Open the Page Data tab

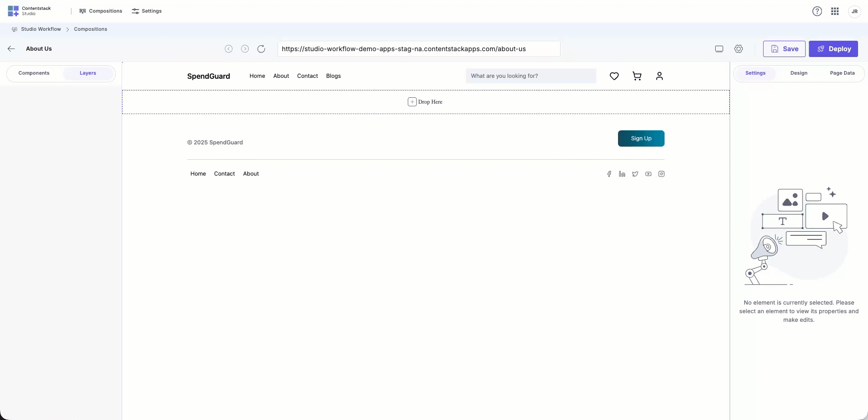tap(843, 73)
